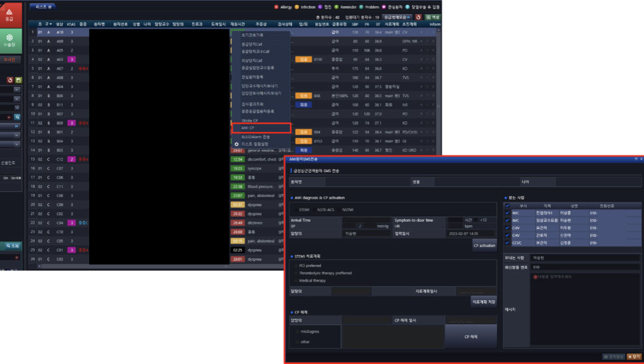Select Stroke CP in the context menu
The image size is (644, 364).
pyautogui.click(x=250, y=120)
